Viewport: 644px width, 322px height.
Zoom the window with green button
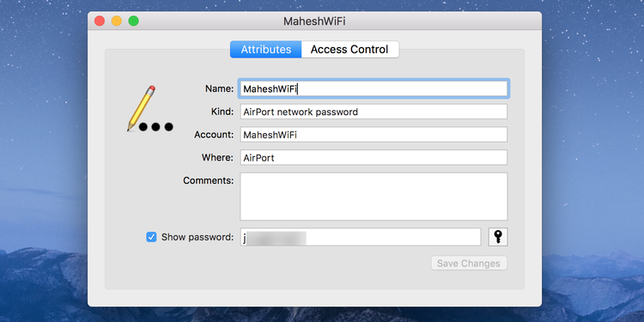coord(133,21)
